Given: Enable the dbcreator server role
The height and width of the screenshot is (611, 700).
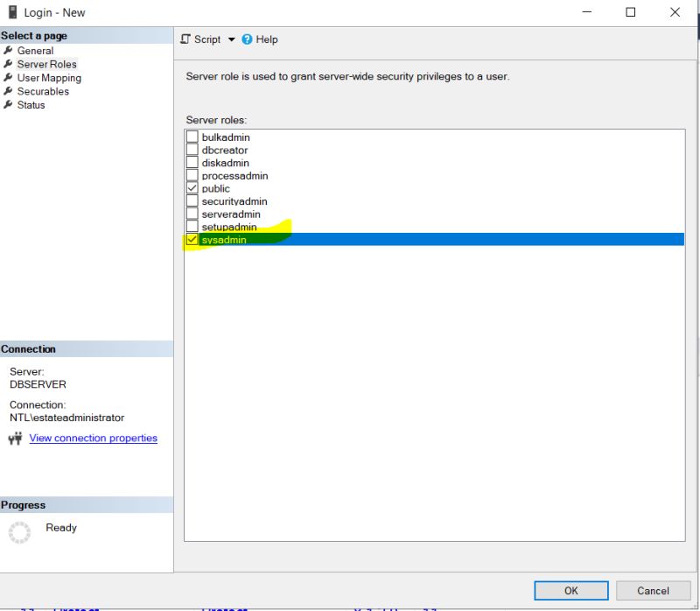Looking at the screenshot, I should tap(191, 150).
